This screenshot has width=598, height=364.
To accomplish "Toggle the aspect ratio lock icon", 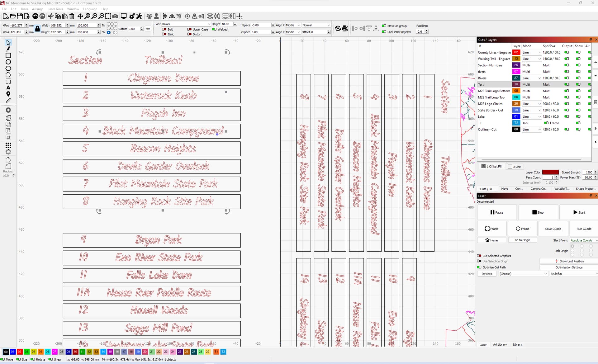I will (37, 29).
